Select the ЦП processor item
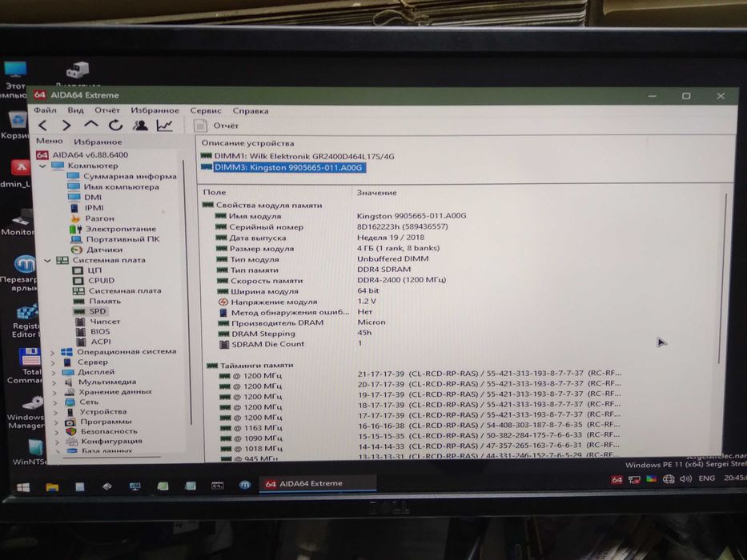 coord(86,270)
